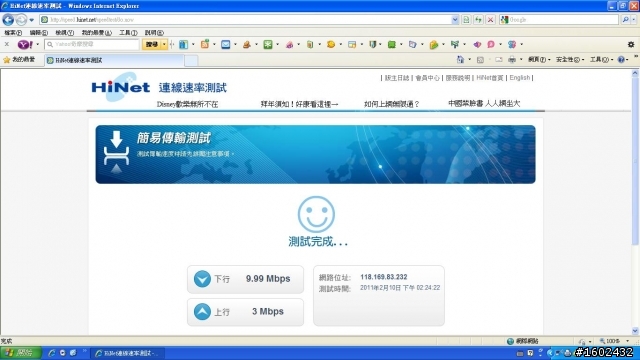Open the 檢視 menu
The height and width of the screenshot is (360, 640).
64,33
